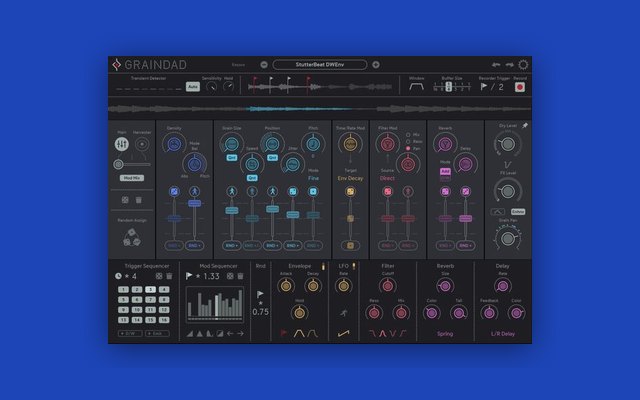This screenshot has height=400, width=640.
Task: Click the dice icon above Random Assign
Action: 125,200
